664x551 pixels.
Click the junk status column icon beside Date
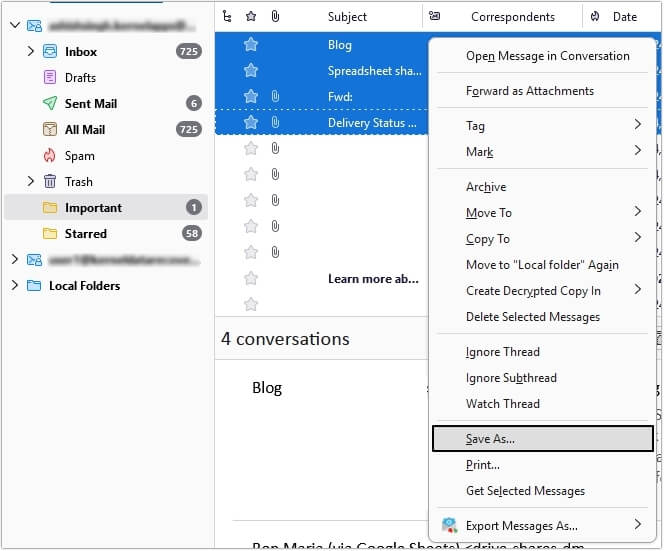595,17
